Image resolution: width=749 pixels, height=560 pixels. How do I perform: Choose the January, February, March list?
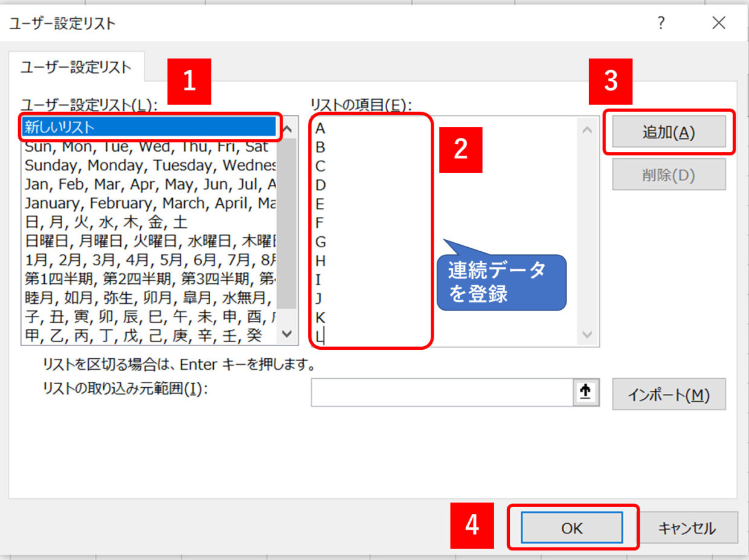149,204
